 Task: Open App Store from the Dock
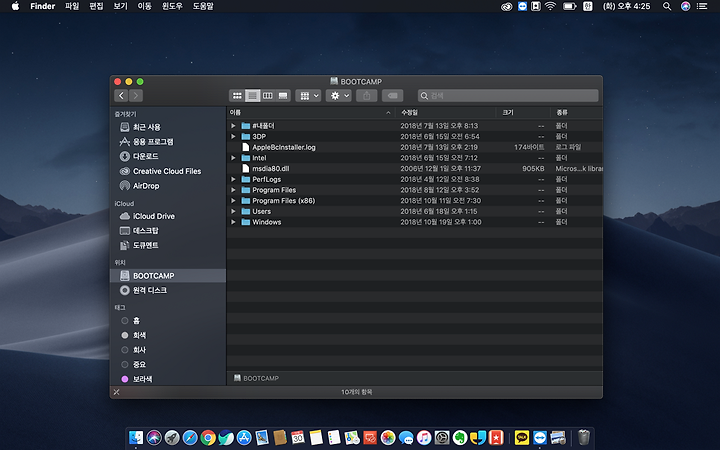244,438
